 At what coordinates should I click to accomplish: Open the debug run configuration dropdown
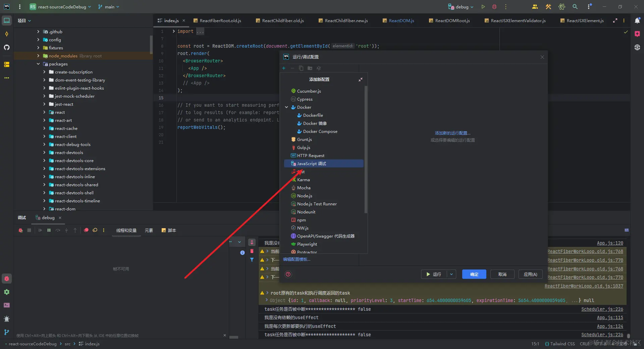pos(461,7)
